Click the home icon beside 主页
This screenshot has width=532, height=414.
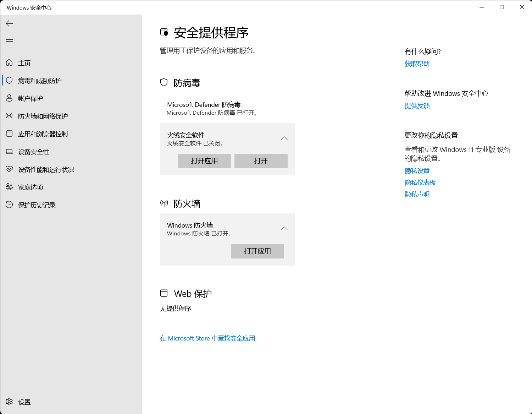coord(9,63)
